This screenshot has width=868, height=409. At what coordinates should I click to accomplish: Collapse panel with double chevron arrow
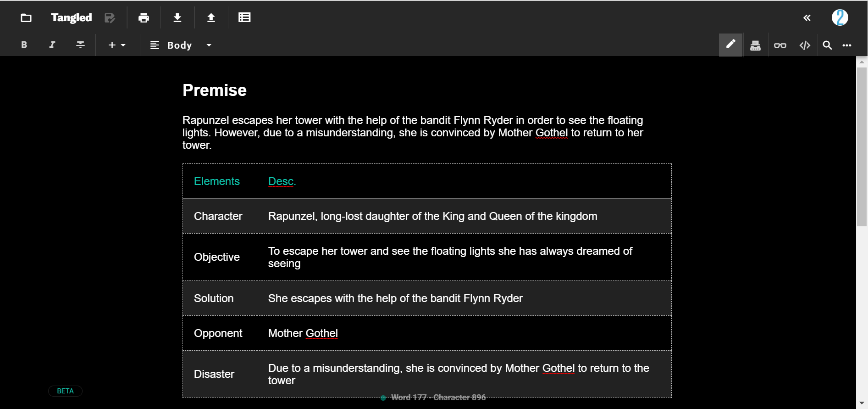[x=807, y=18]
